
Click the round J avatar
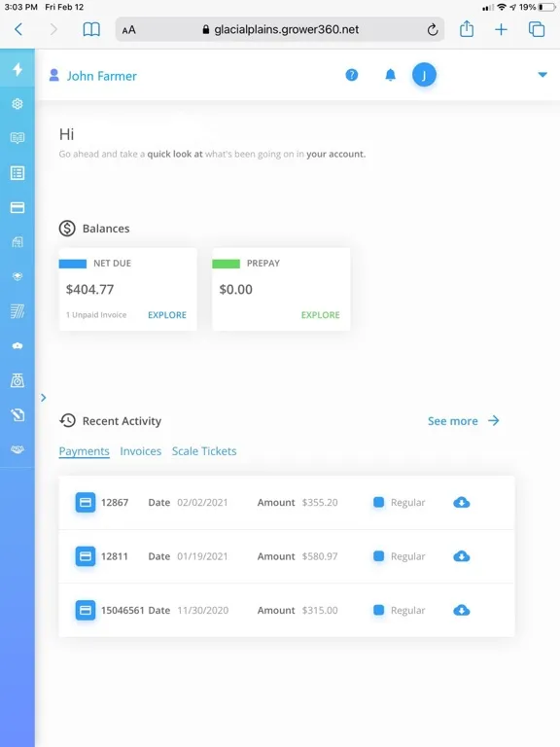(424, 75)
